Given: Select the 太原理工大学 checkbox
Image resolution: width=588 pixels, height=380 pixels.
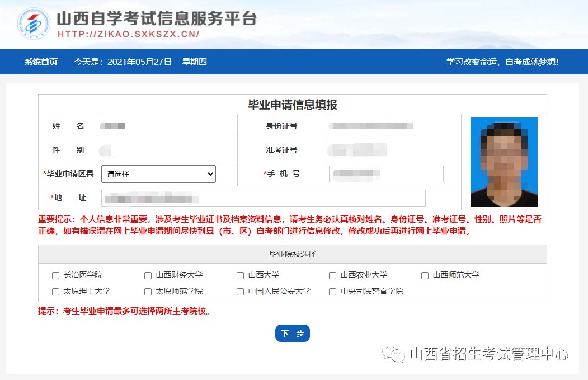Looking at the screenshot, I should click(x=55, y=292).
